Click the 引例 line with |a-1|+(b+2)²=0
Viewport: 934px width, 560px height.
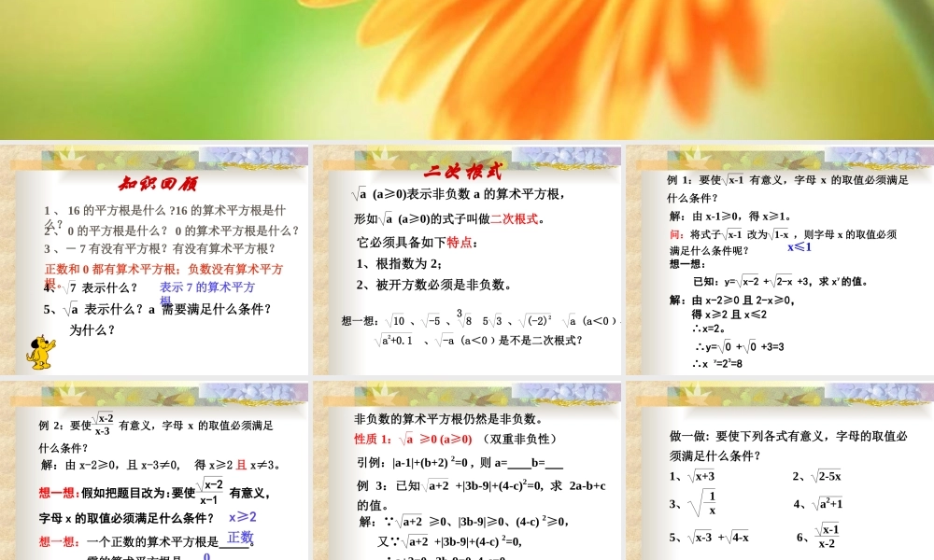click(x=460, y=462)
